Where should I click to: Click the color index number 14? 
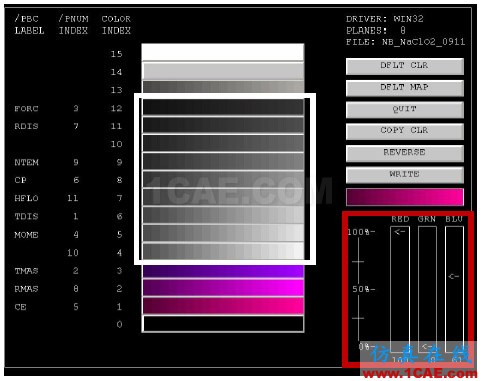pos(116,72)
